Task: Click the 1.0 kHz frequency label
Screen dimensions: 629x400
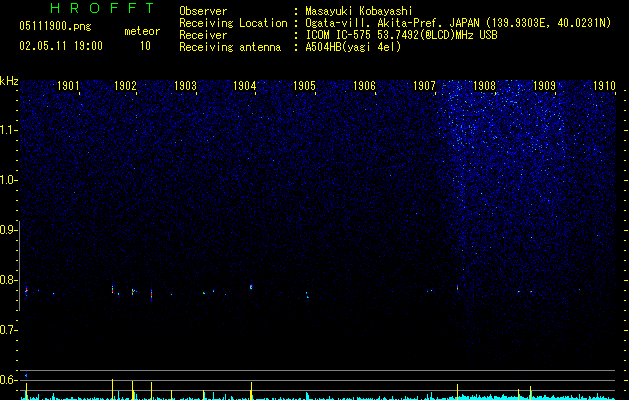Action: pyautogui.click(x=8, y=180)
